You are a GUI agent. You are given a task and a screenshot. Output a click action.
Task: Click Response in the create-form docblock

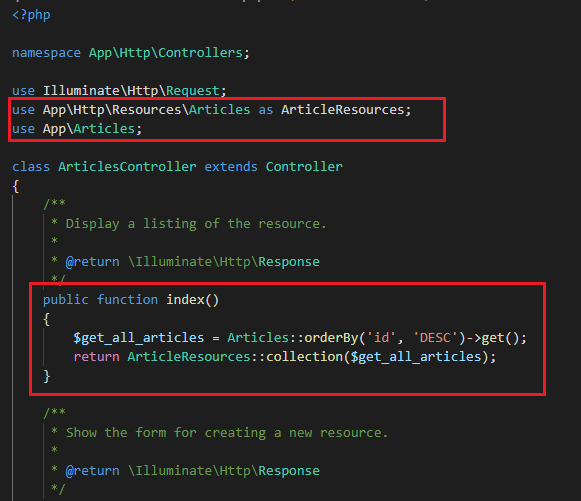click(x=289, y=471)
